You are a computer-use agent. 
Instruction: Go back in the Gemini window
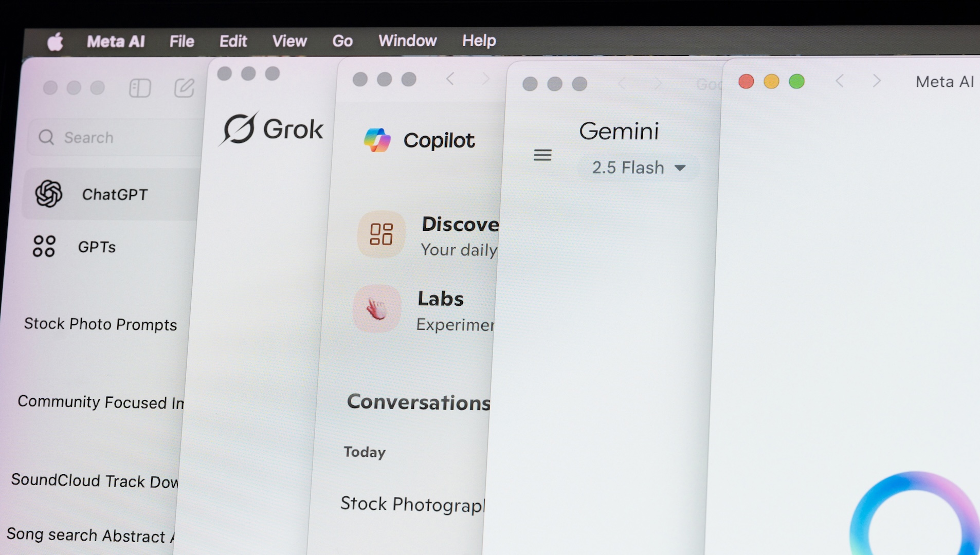(x=623, y=84)
